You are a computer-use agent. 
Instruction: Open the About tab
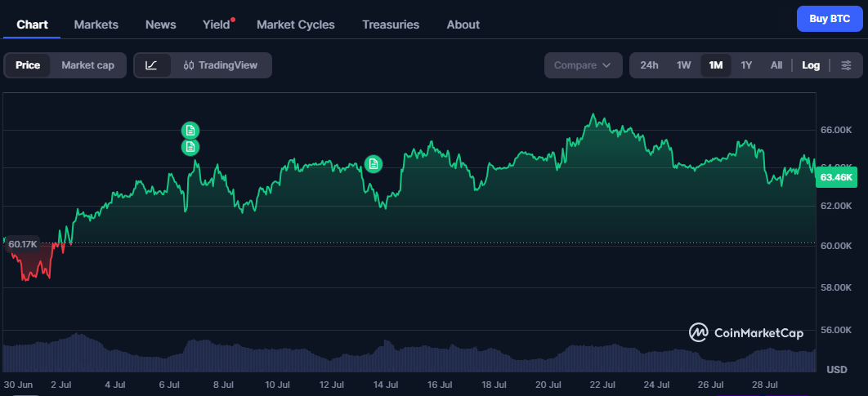pos(463,24)
